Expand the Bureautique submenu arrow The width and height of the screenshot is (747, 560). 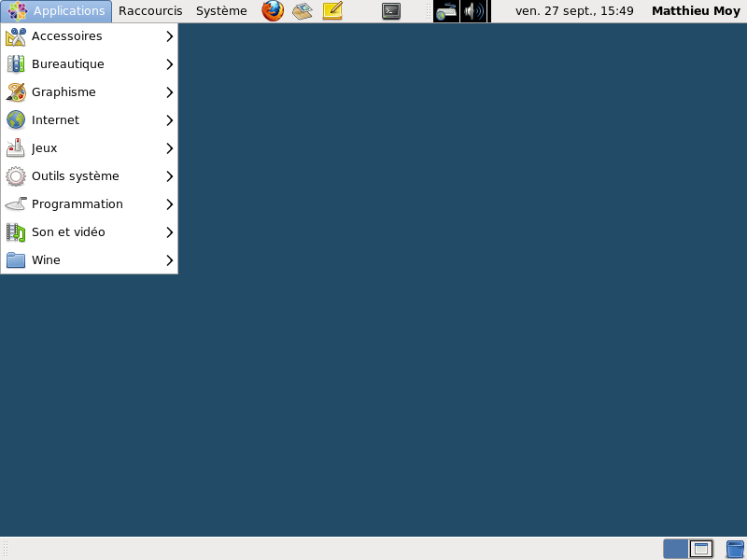point(170,64)
